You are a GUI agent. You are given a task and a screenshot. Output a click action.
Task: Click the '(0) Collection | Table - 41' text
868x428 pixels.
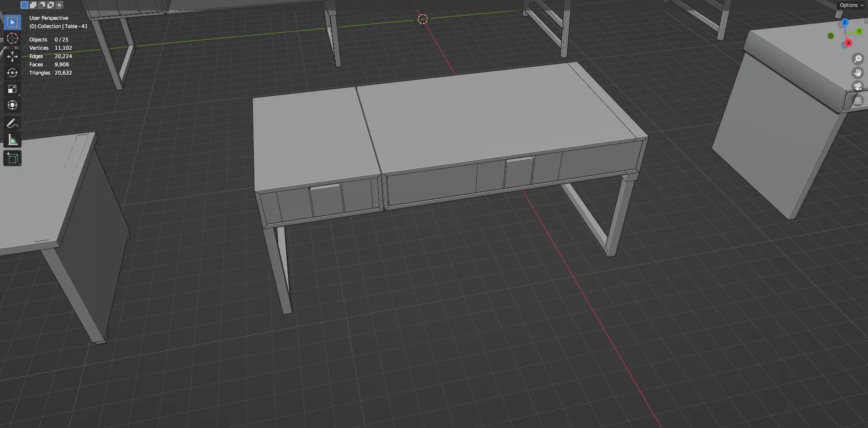58,26
